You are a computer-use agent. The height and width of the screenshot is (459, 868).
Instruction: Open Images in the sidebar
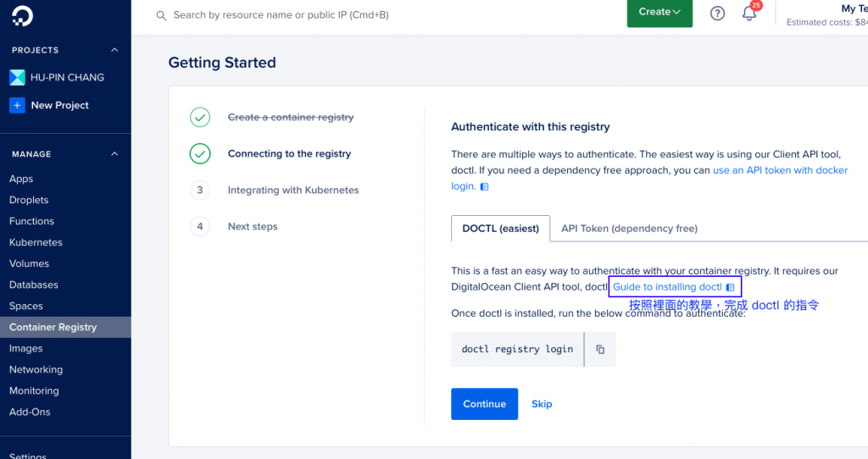[x=26, y=348]
